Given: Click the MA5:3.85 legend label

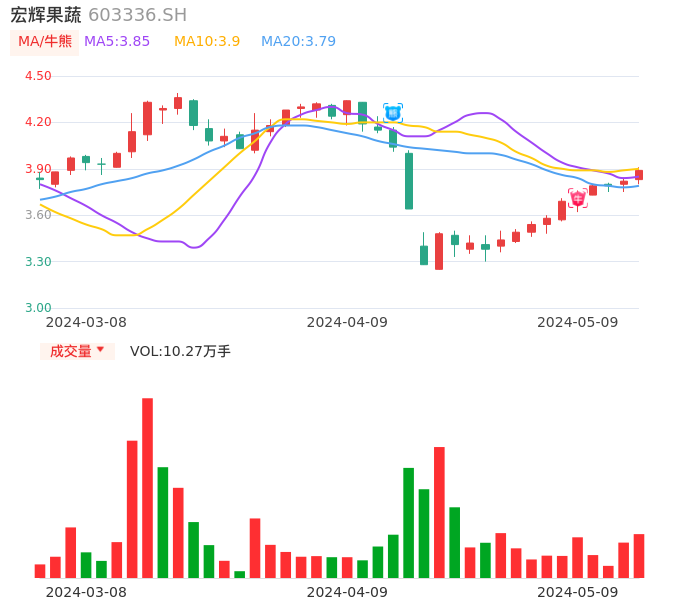Looking at the screenshot, I should [x=117, y=42].
